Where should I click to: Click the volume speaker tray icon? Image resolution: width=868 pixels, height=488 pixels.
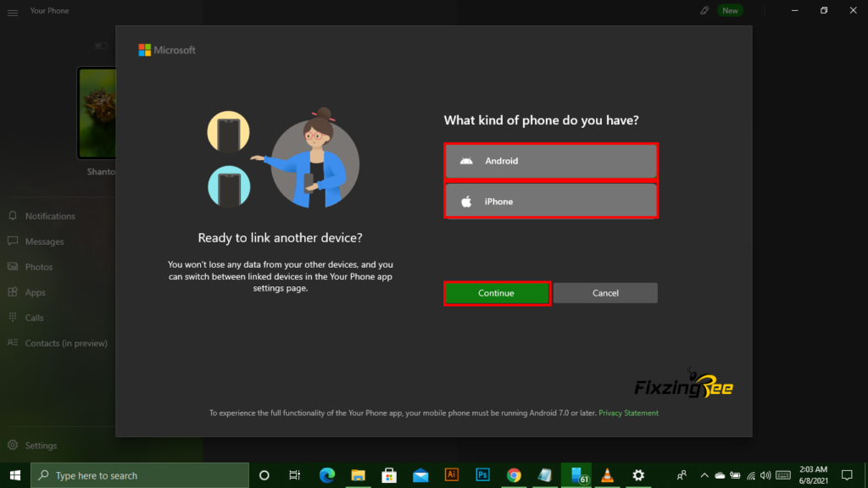[765, 475]
